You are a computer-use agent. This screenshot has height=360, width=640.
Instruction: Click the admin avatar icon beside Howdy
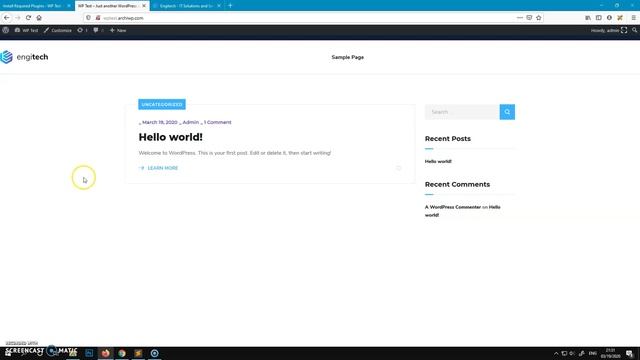pos(624,30)
